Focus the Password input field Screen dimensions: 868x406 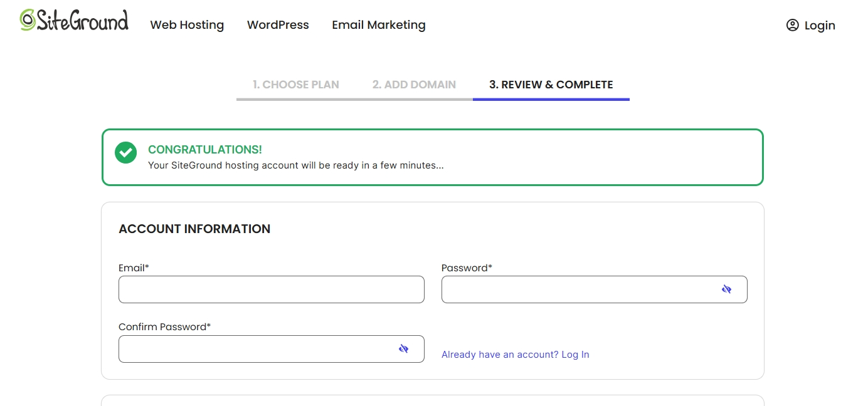595,289
